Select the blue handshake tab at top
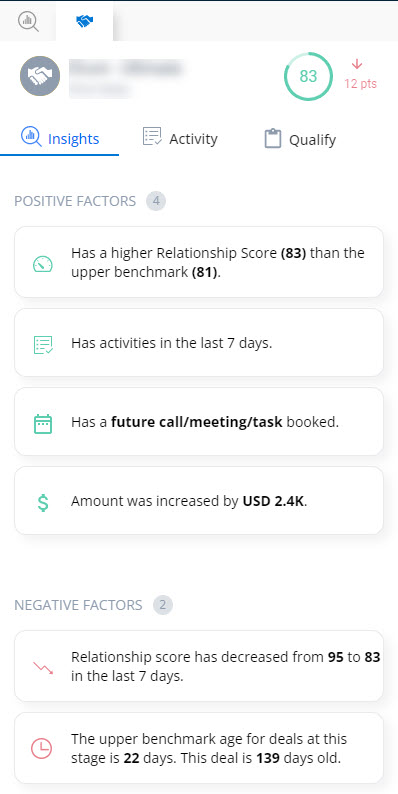Image resolution: width=398 pixels, height=794 pixels. (x=84, y=21)
